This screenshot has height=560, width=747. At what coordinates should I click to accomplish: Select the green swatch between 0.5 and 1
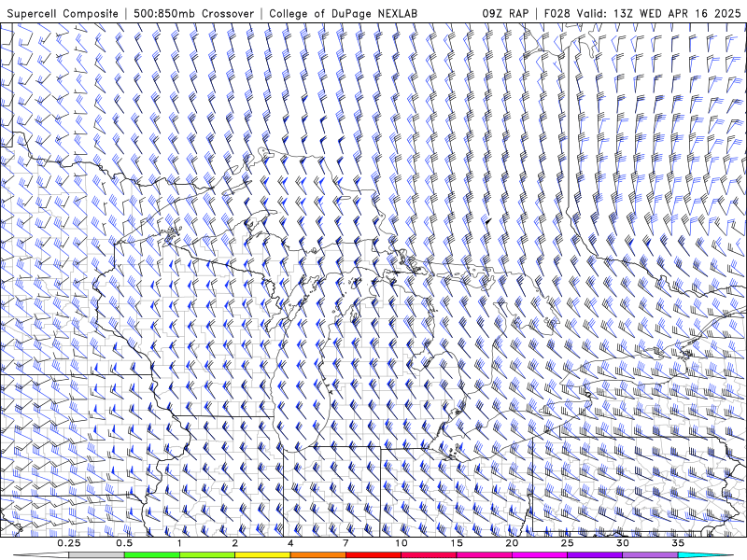[152, 555]
